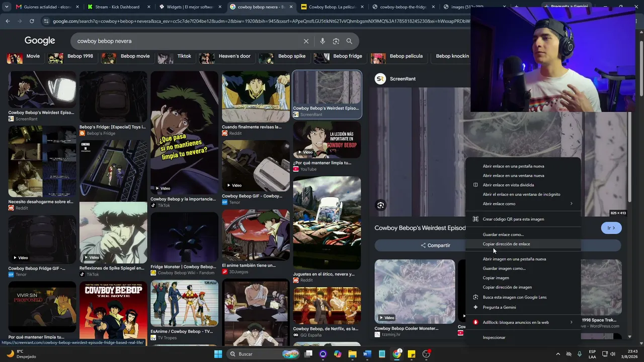The image size is (644, 362).
Task: Clear the Google search box text
Action: coord(306,41)
